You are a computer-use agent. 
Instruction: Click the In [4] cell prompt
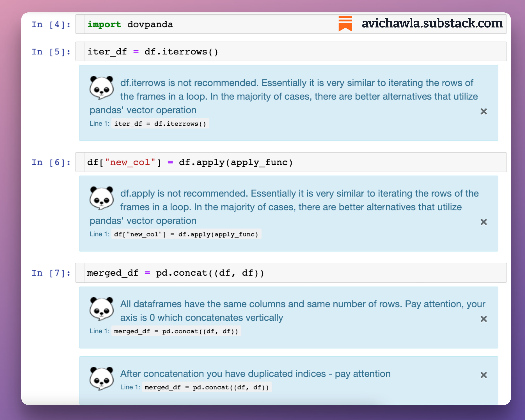pyautogui.click(x=51, y=25)
